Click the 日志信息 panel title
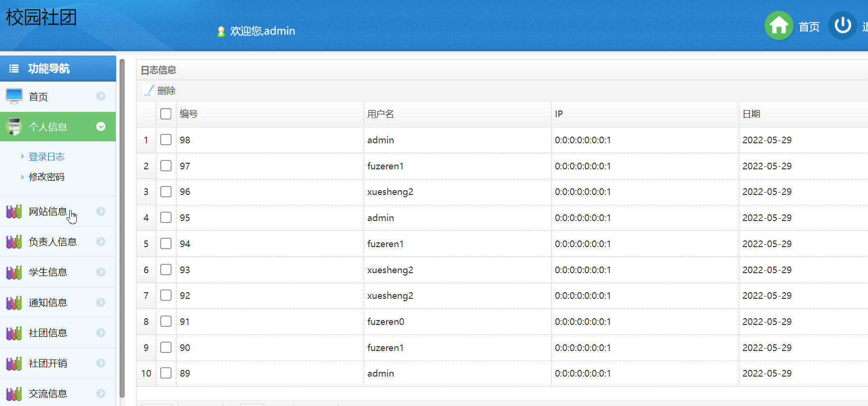The image size is (868, 406). (x=158, y=70)
